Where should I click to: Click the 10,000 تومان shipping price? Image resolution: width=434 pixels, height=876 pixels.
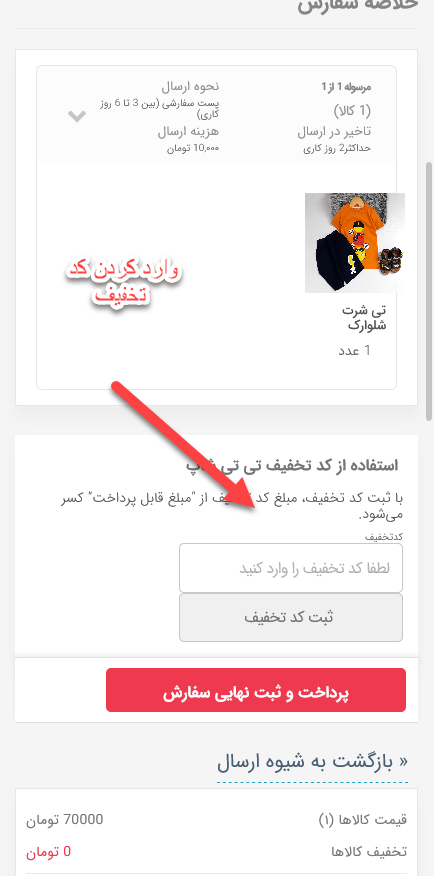193,149
